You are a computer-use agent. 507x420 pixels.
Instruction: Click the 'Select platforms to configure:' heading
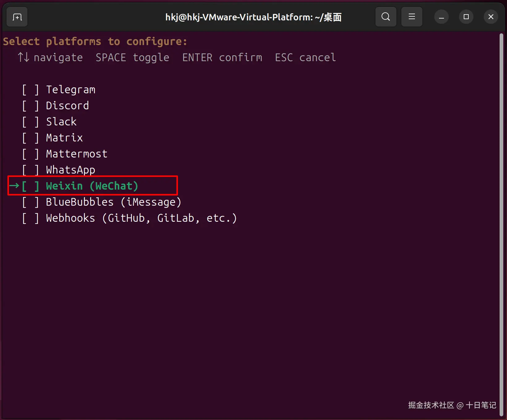click(95, 42)
